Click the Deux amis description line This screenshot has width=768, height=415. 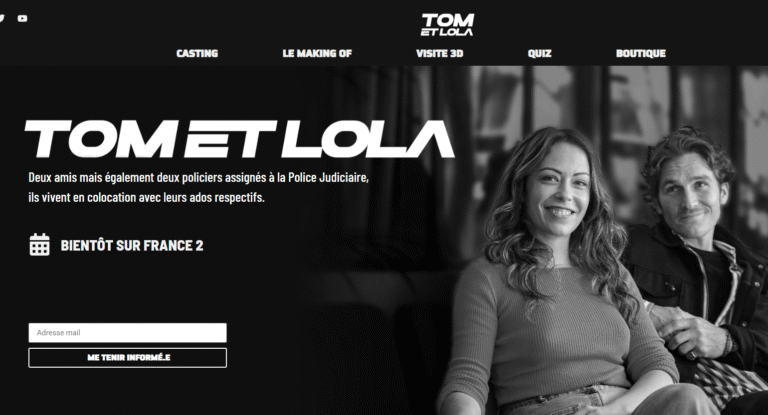coord(198,177)
